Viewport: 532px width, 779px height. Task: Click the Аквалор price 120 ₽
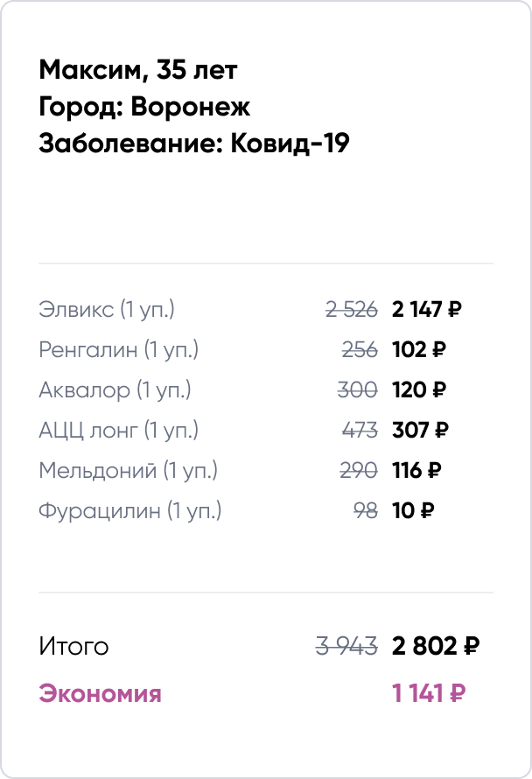(420, 389)
